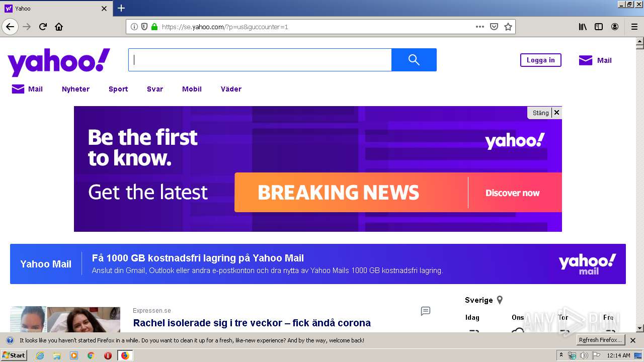The width and height of the screenshot is (644, 362).
Task: Open Mail in the navigation row
Action: click(27, 89)
